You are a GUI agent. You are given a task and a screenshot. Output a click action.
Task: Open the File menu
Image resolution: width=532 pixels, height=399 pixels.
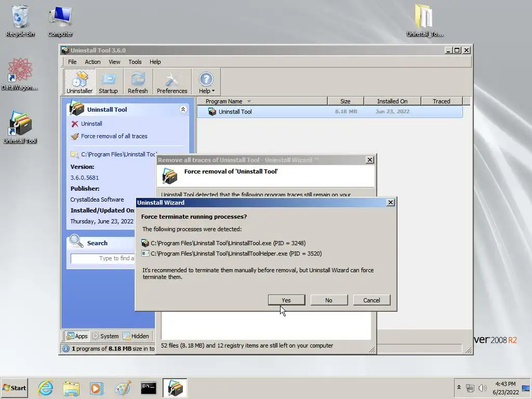coord(72,62)
